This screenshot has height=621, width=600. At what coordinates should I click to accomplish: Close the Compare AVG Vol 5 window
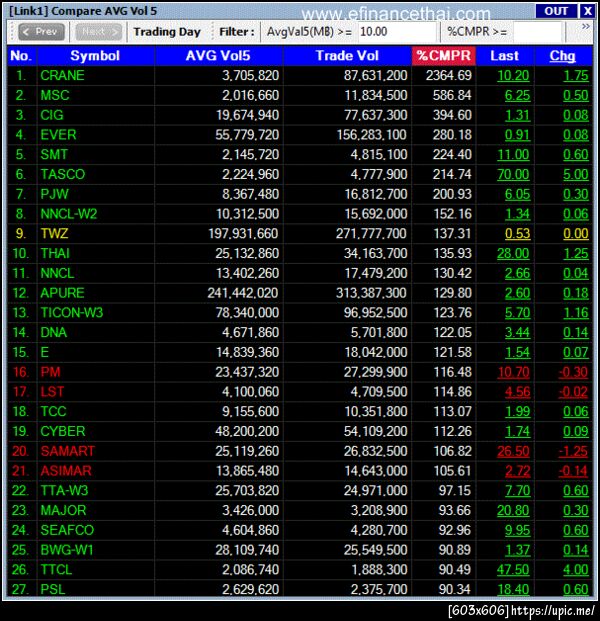click(587, 11)
